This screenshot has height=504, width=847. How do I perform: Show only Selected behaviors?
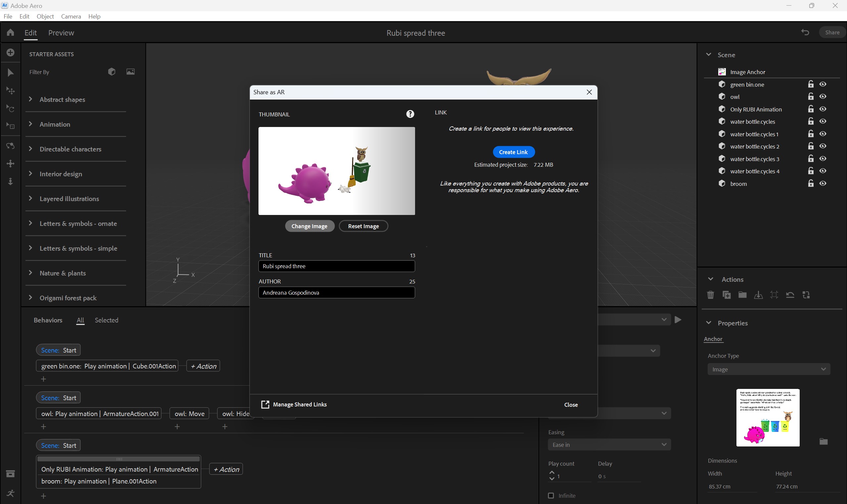(x=106, y=320)
